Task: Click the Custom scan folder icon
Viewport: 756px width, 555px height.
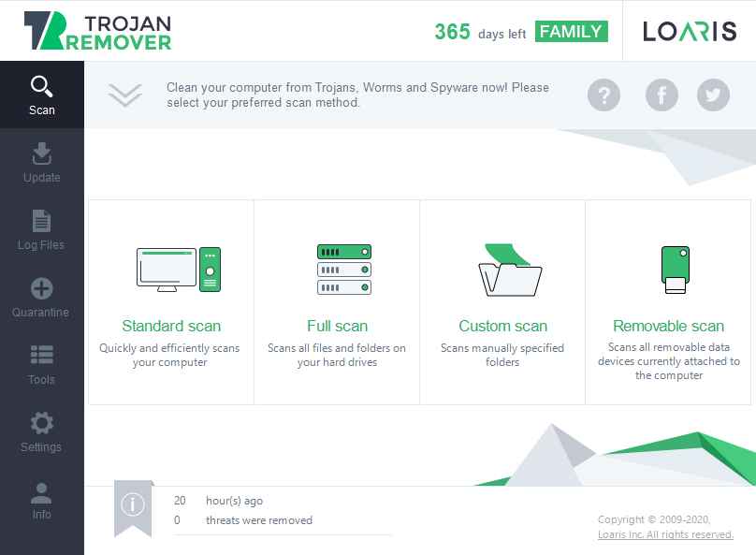Action: [509, 270]
